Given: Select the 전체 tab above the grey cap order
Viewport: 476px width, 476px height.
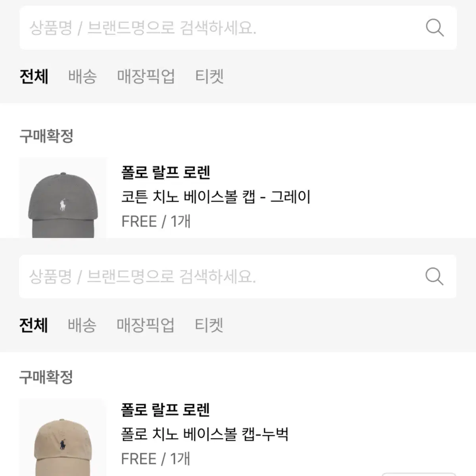Looking at the screenshot, I should [x=34, y=76].
